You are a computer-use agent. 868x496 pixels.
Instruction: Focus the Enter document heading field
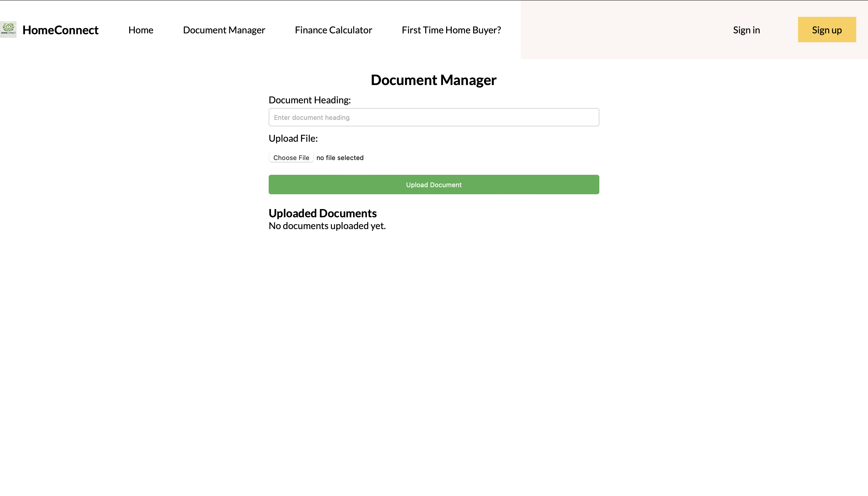point(433,117)
